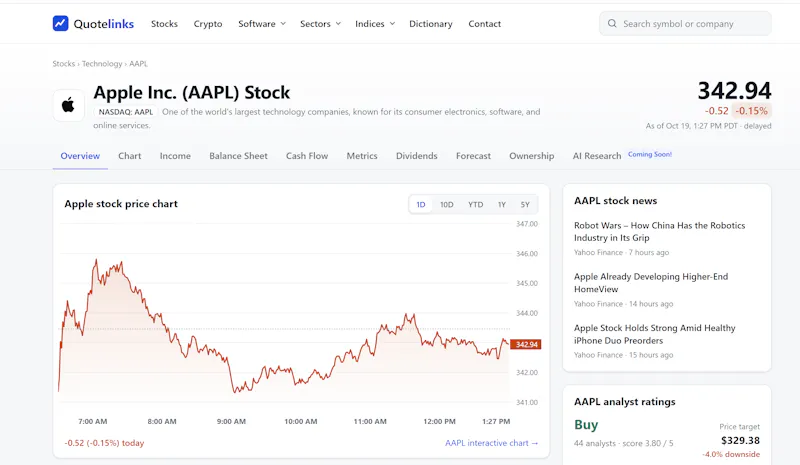800x465 pixels.
Task: Click the Quotelinks chart logo icon
Action: pyautogui.click(x=60, y=23)
